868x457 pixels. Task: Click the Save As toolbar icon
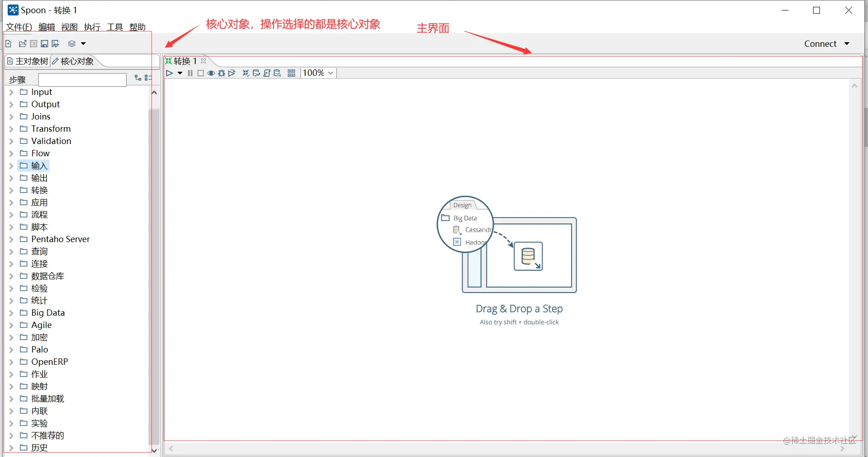click(x=55, y=44)
